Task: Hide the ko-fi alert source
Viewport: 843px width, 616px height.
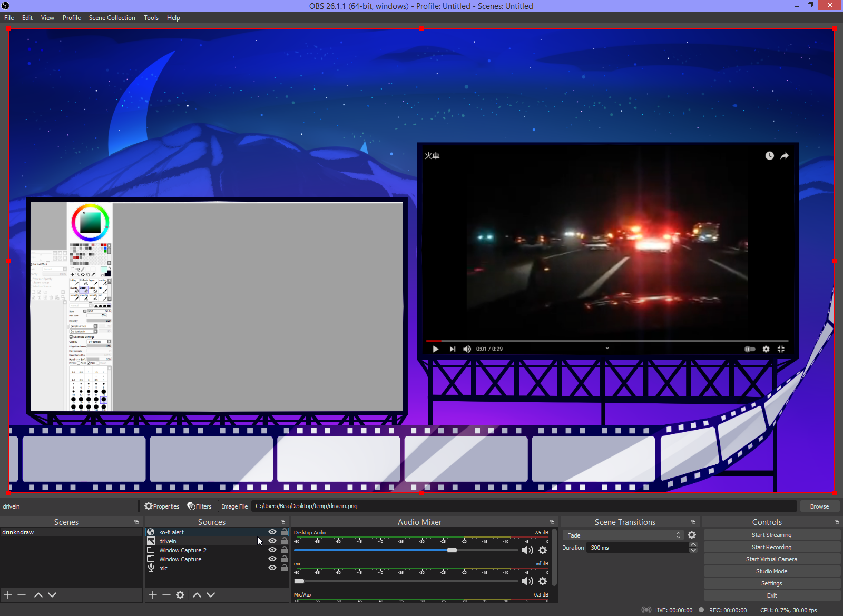Action: (272, 532)
